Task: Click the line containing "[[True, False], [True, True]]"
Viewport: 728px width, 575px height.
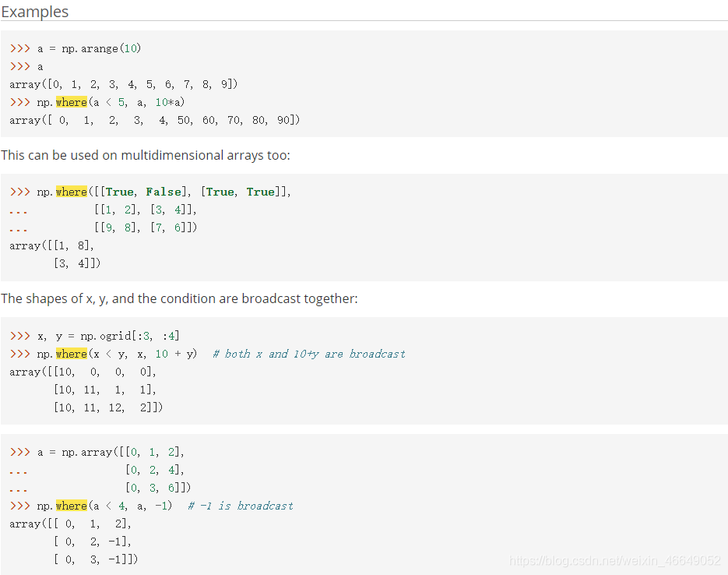Action: coord(164,192)
